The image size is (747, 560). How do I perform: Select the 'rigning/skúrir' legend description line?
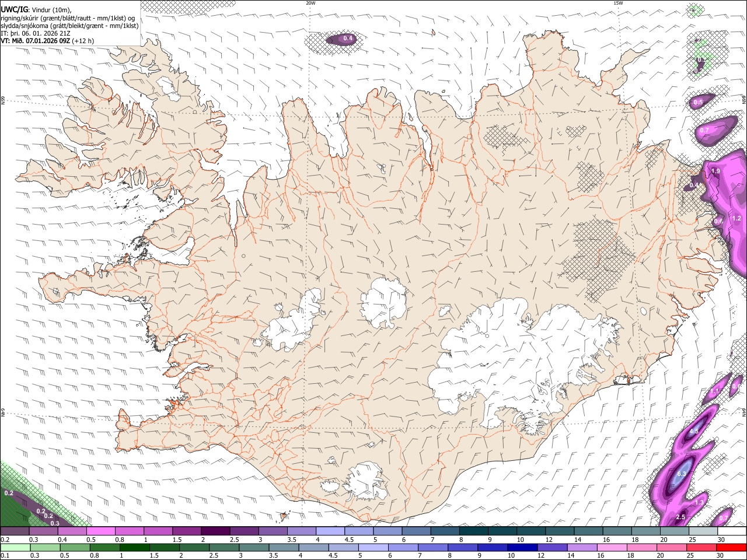68,17
